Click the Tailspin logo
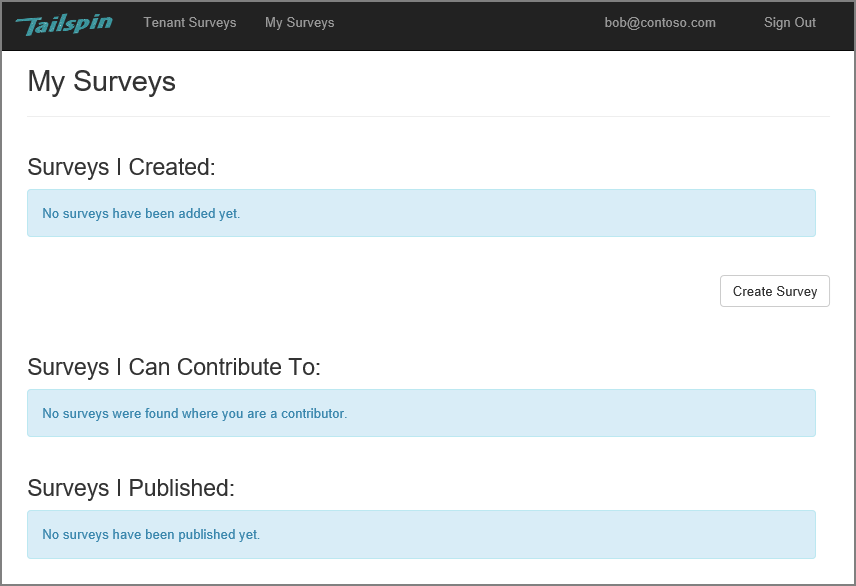Image resolution: width=856 pixels, height=586 pixels. coord(64,24)
